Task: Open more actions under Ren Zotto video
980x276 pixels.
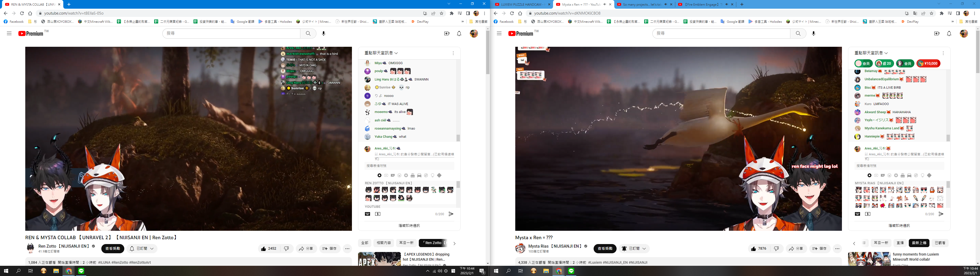Action: (347, 249)
